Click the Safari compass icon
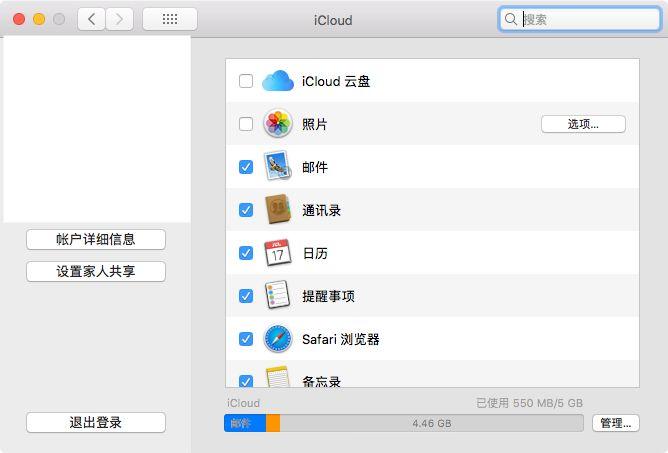The height and width of the screenshot is (453, 668). 278,339
